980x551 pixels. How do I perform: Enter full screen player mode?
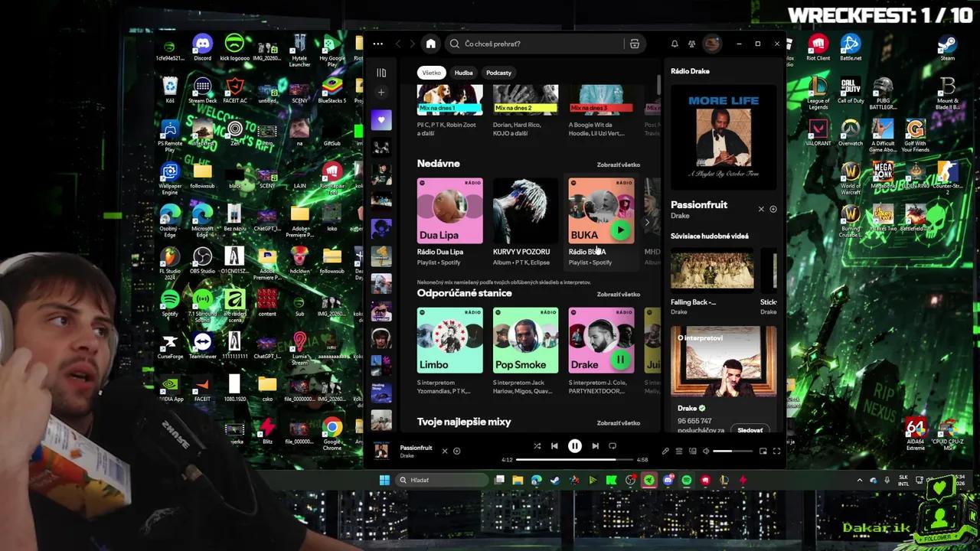776,452
